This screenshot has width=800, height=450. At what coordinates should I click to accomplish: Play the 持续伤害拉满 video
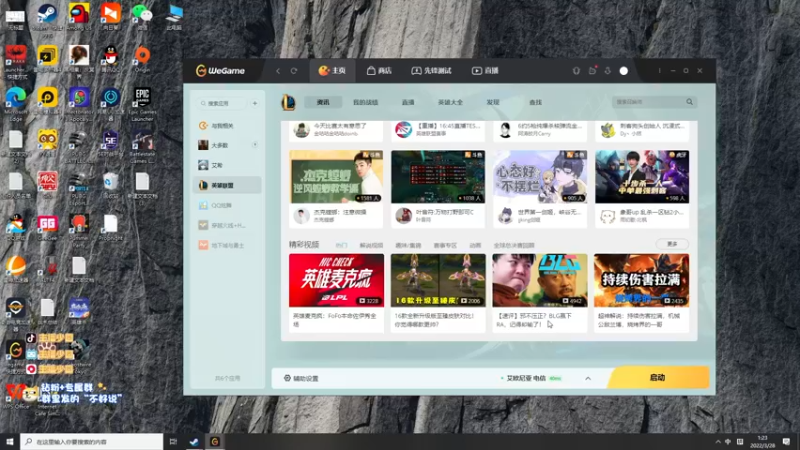coord(641,281)
